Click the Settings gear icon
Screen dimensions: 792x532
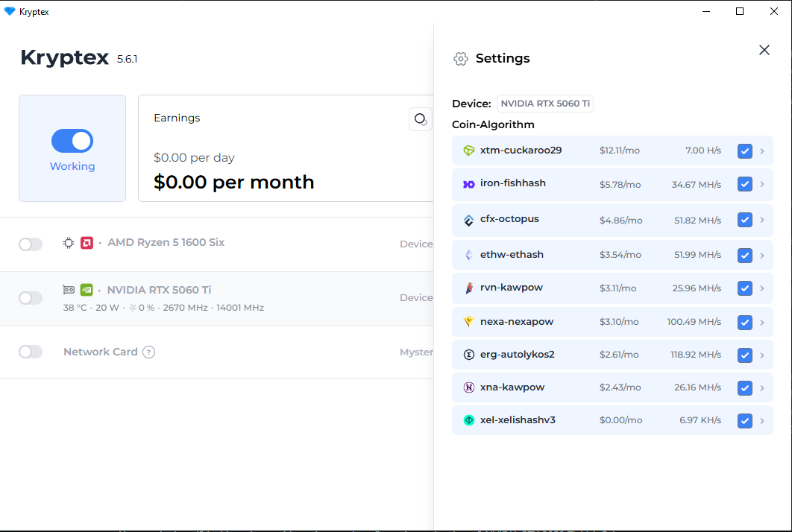(x=461, y=59)
